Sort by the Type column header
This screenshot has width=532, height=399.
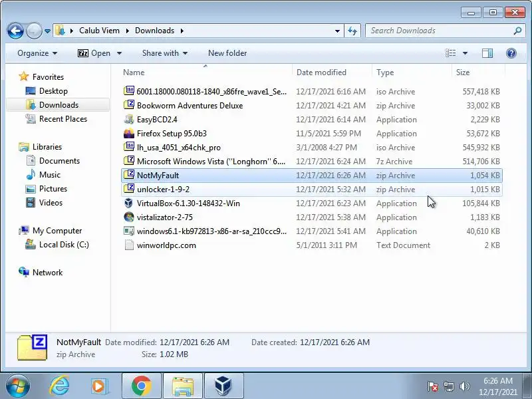point(385,72)
